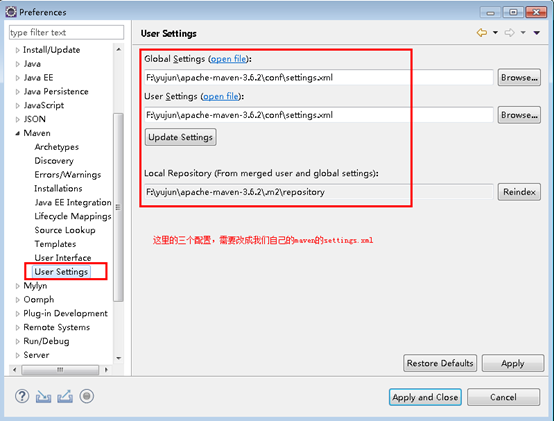This screenshot has width=554, height=421.
Task: Collapse the Maven tree node
Action: pos(17,134)
